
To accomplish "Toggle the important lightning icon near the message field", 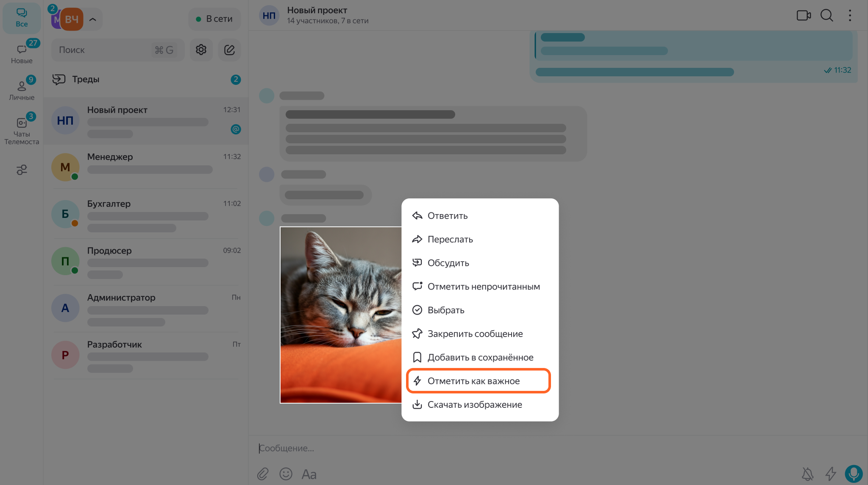I will pyautogui.click(x=831, y=474).
